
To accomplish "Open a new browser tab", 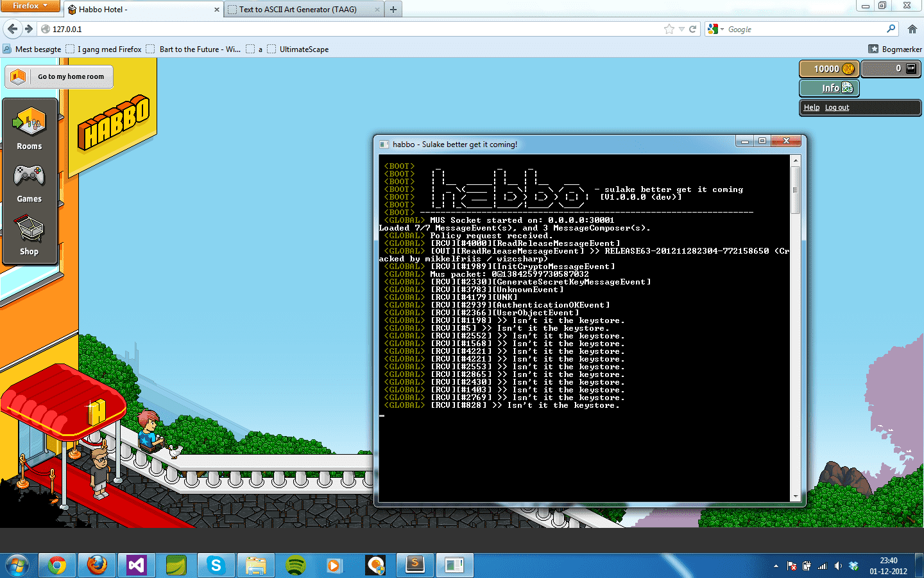I will click(x=393, y=10).
